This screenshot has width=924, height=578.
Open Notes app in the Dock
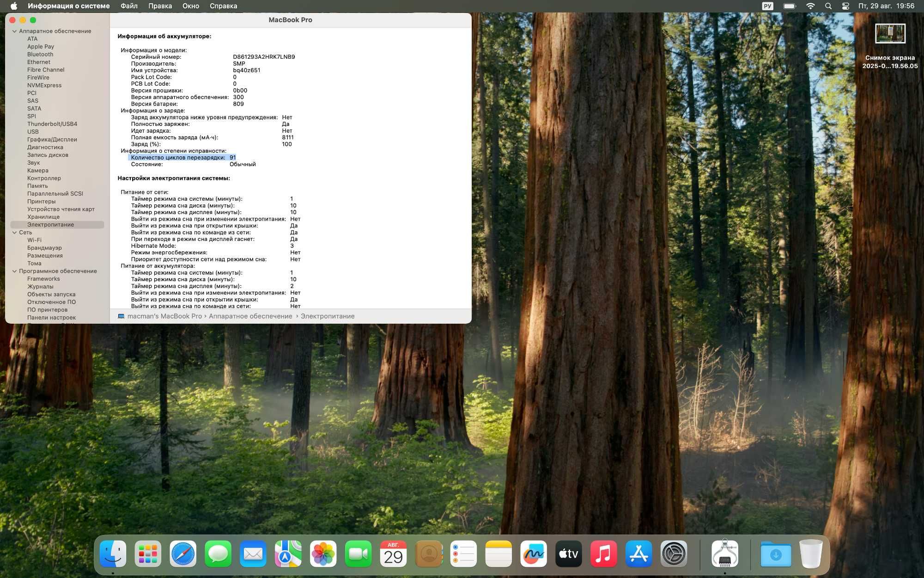pos(498,553)
